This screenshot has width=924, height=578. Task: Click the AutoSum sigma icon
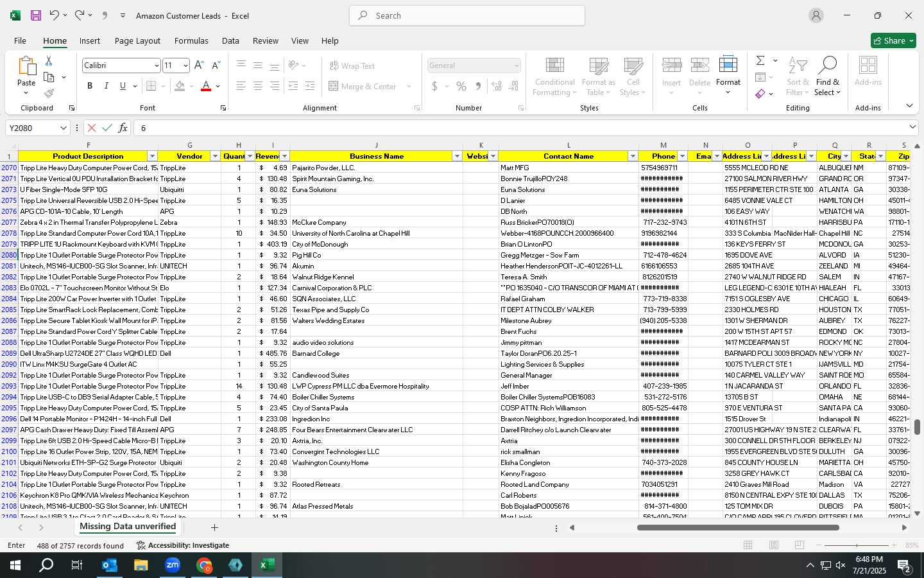click(x=760, y=60)
